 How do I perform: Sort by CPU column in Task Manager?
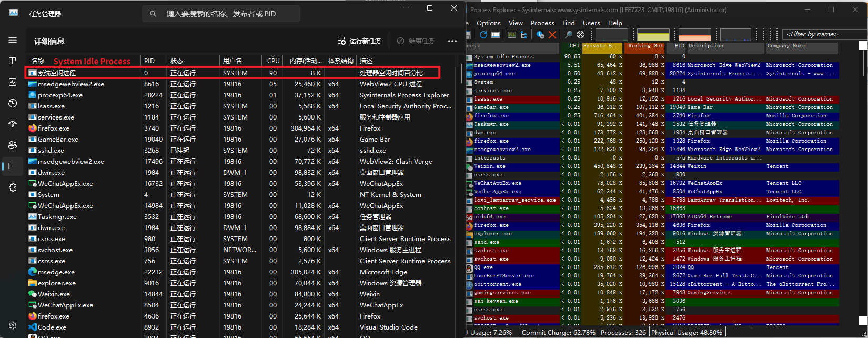(x=274, y=61)
